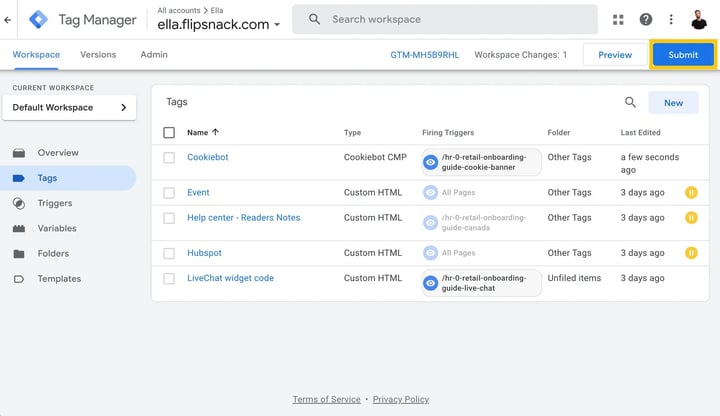
Task: Click the Tags table search icon
Action: (630, 102)
